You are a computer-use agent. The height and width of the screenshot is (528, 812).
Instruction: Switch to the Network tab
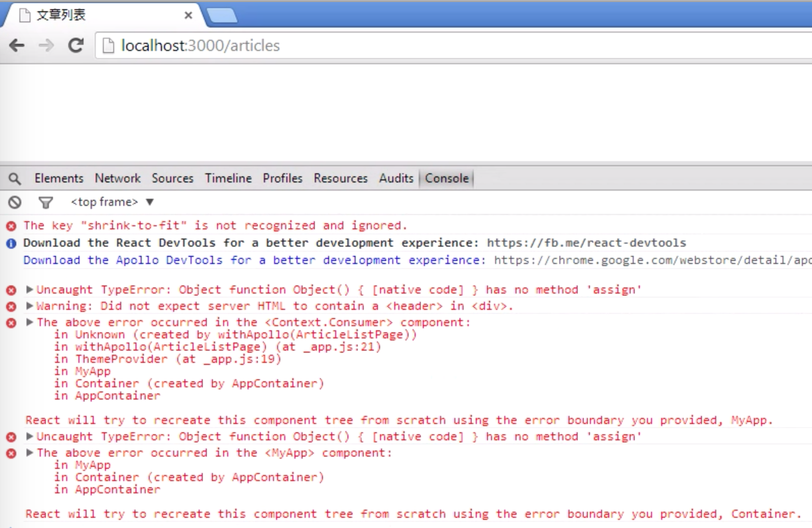118,178
